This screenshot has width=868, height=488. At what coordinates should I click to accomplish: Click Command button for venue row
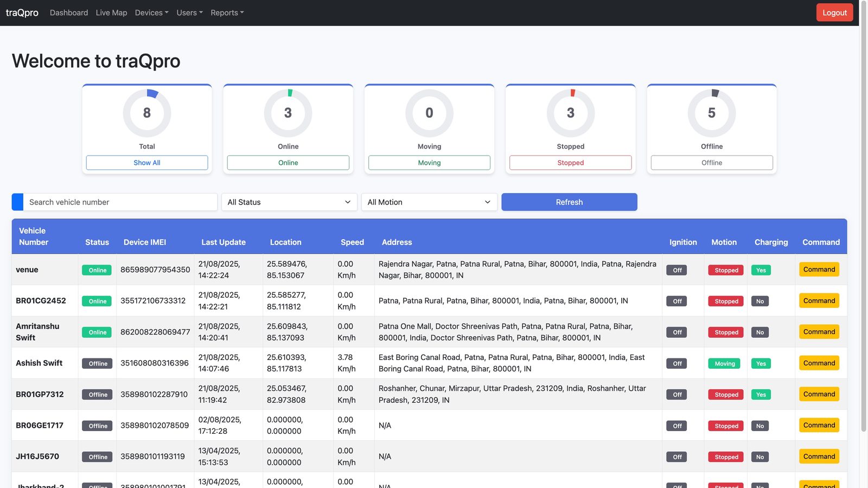(x=819, y=269)
